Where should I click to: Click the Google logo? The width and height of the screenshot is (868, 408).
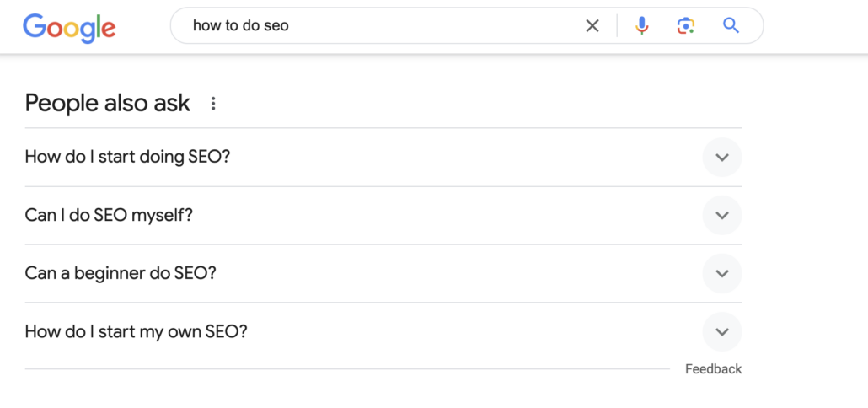(69, 27)
